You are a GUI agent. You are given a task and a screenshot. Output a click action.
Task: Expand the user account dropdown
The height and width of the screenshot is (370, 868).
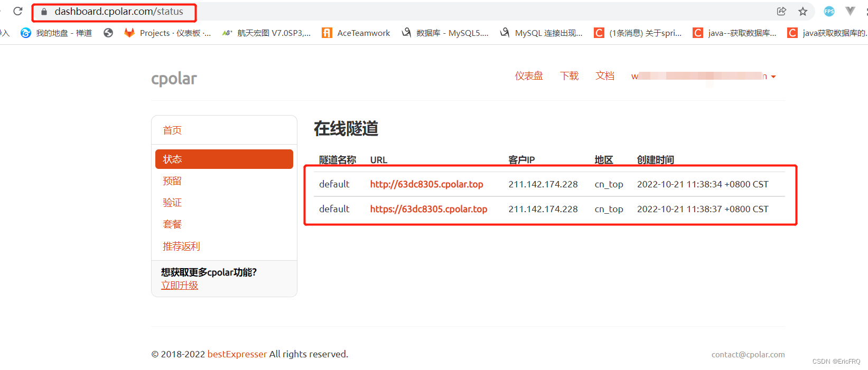(x=704, y=77)
